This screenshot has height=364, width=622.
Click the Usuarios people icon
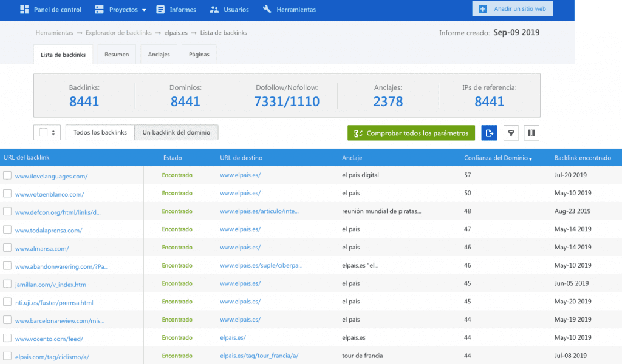pos(214,10)
